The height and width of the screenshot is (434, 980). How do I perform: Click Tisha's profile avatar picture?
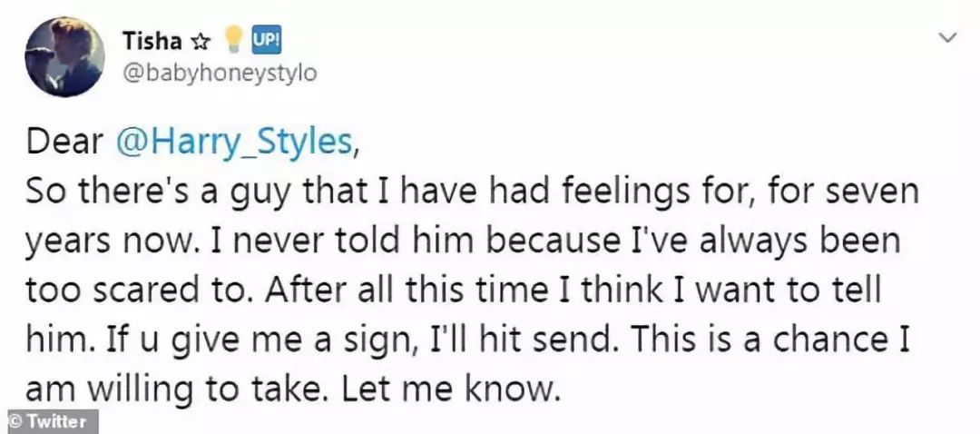click(63, 57)
